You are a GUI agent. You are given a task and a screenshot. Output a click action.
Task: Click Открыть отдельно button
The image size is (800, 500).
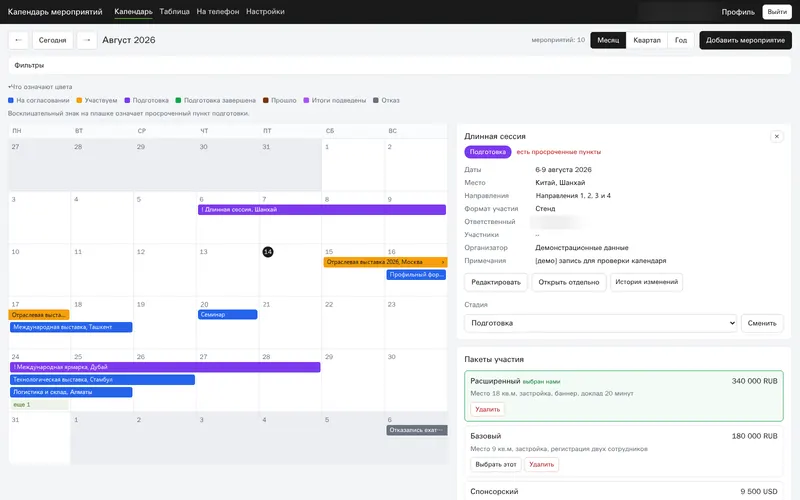[x=569, y=282]
